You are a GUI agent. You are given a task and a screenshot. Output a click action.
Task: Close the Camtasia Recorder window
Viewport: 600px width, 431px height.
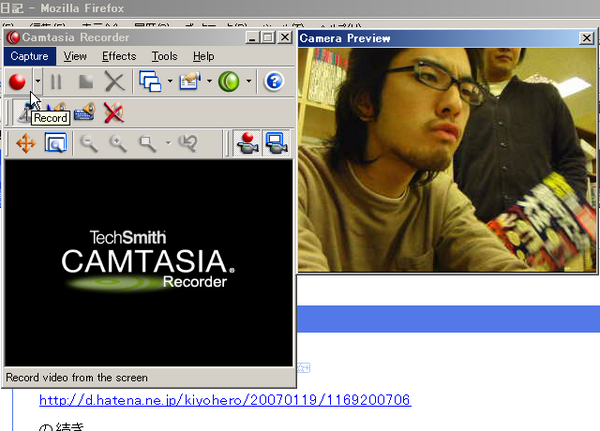(x=285, y=38)
